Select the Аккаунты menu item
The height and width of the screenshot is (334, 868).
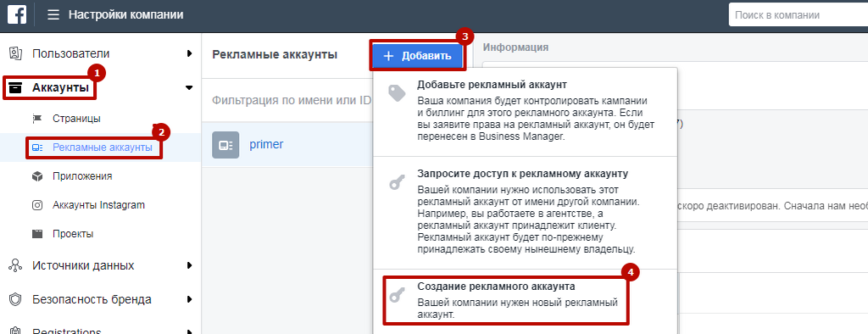(x=60, y=87)
